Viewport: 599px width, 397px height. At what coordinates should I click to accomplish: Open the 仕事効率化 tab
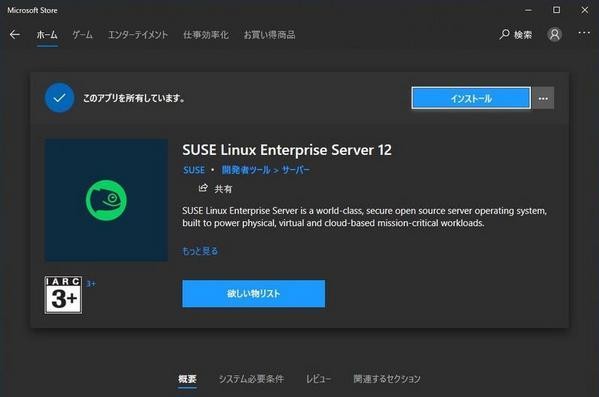pos(206,35)
